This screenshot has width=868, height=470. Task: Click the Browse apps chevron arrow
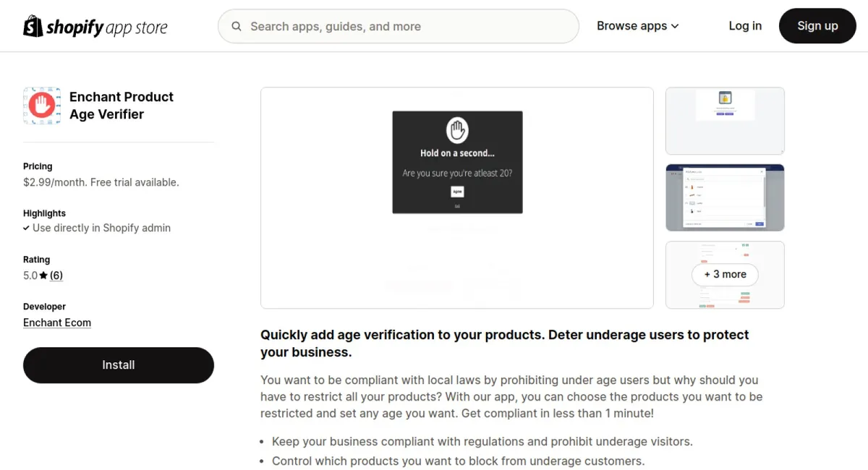675,26
